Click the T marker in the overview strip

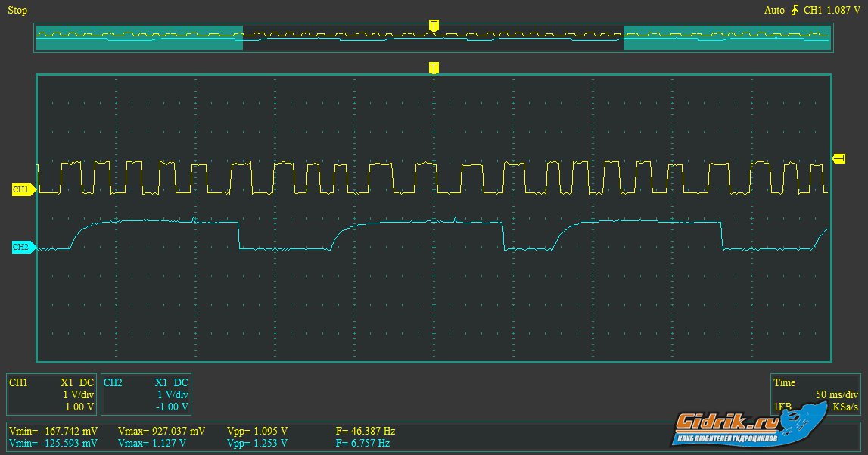point(433,26)
